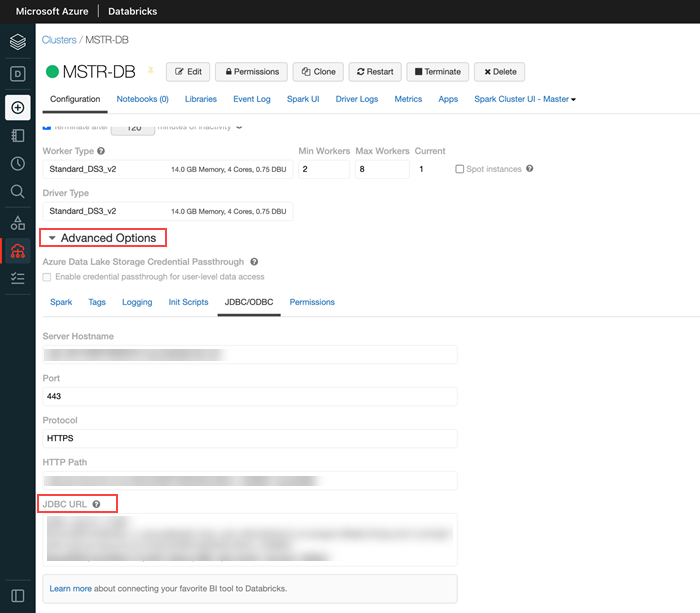
Task: Click the JDBC URL text box
Action: click(250, 540)
